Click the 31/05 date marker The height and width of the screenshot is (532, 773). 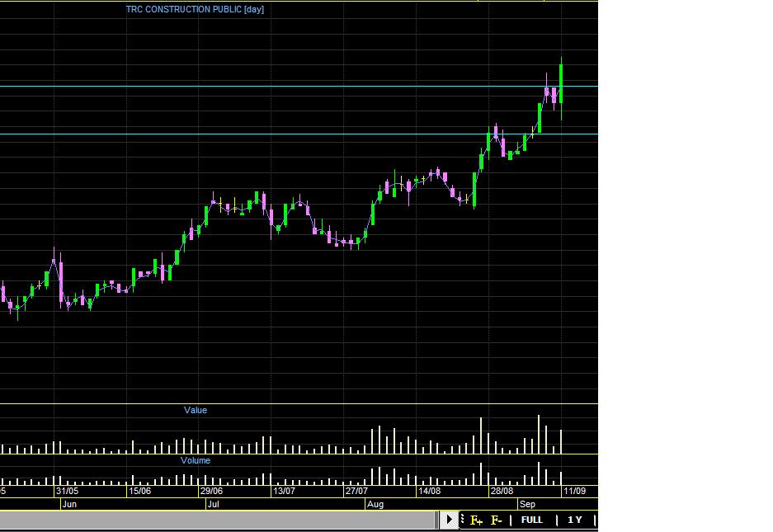pyautogui.click(x=67, y=491)
